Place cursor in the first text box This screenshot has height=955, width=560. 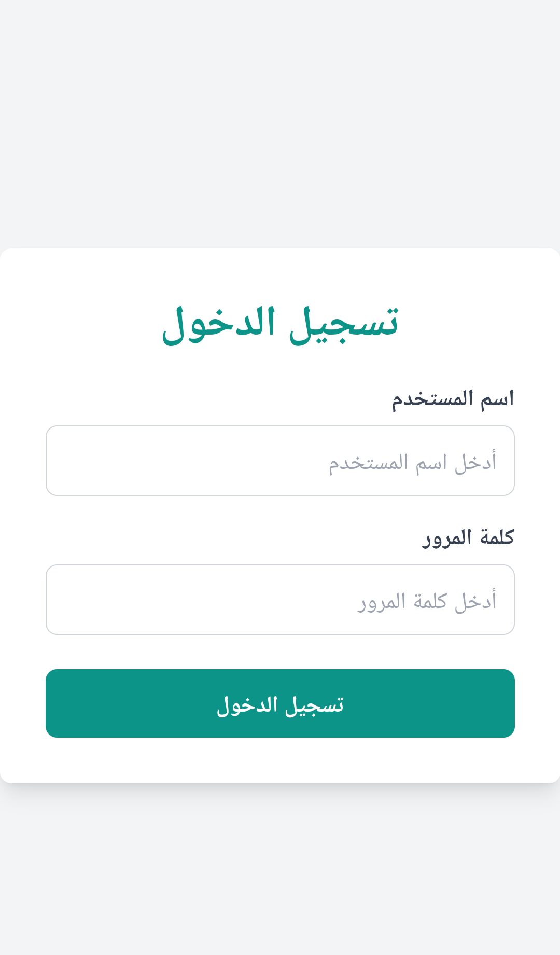(x=280, y=461)
